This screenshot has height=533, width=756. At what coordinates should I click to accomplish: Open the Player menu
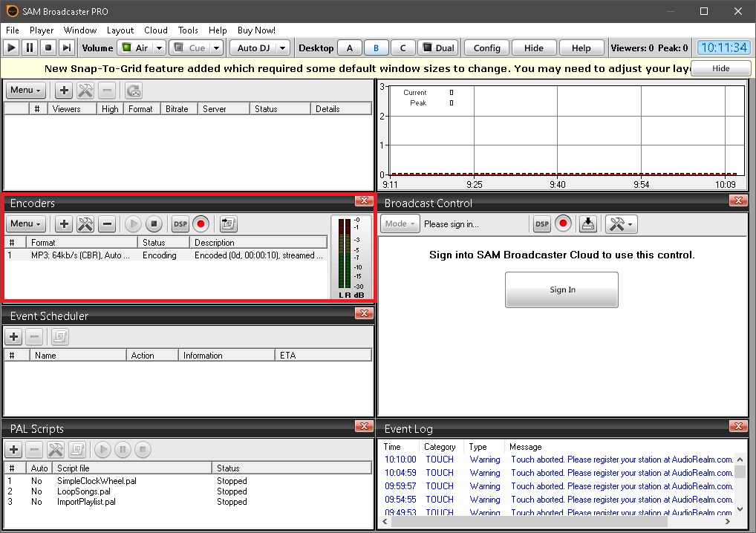[42, 30]
